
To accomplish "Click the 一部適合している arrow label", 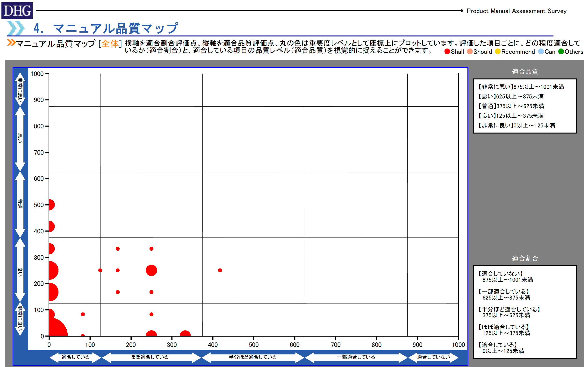I will tap(356, 357).
